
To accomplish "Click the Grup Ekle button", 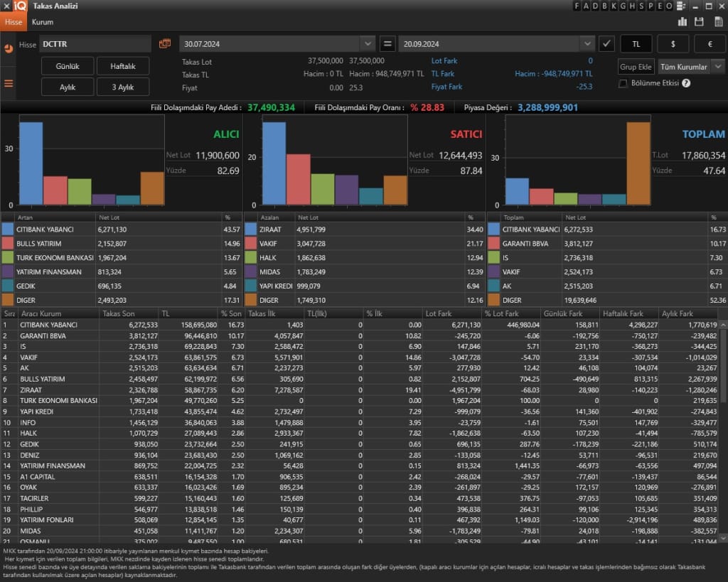I will coord(636,67).
